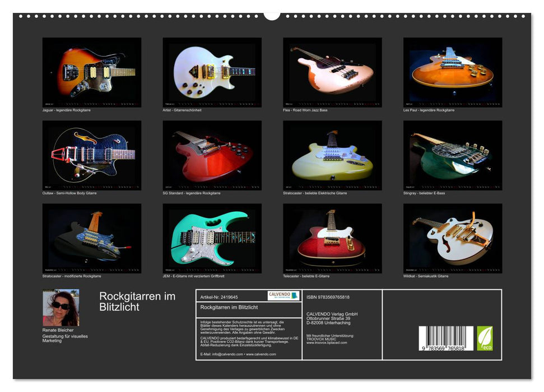Click caption 'Stratocaster - beliebte Elektrische Gitarre'
This screenshot has width=544, height=392.
[x=315, y=193]
